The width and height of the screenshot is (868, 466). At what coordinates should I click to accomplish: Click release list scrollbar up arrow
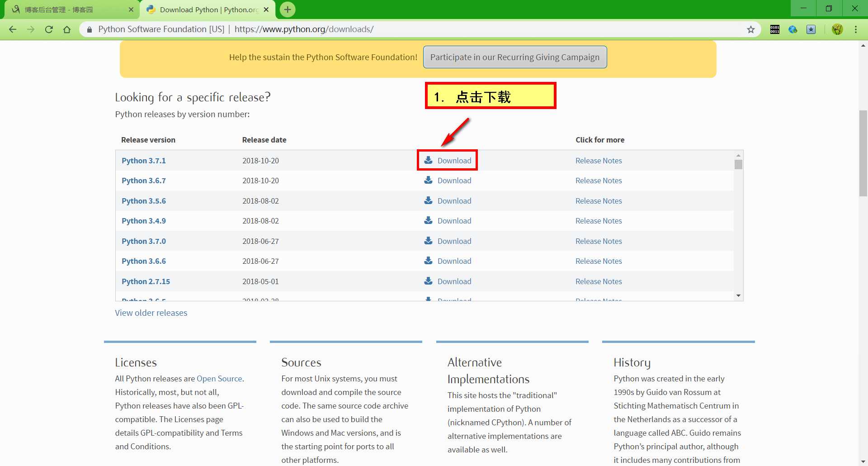(738, 155)
